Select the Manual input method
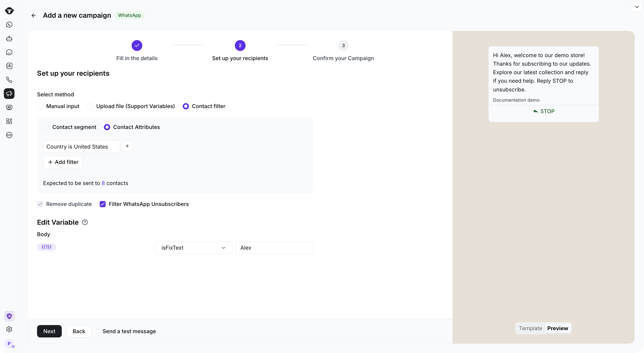644x353 pixels. [x=58, y=106]
